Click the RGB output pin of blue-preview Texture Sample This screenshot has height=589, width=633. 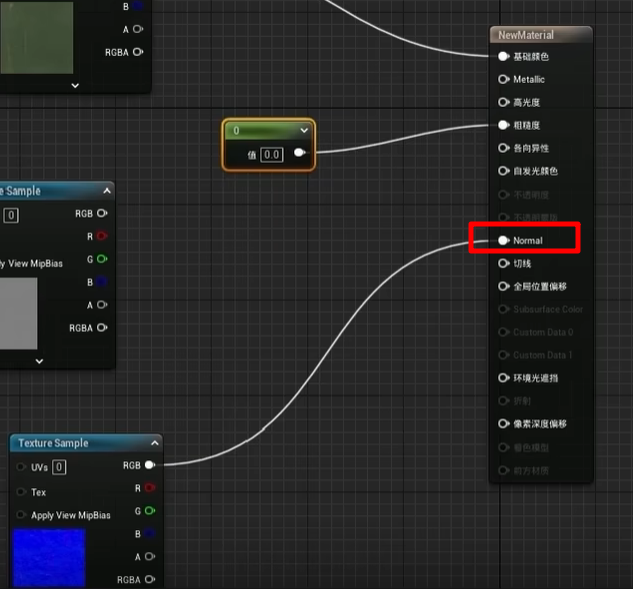[x=150, y=465]
